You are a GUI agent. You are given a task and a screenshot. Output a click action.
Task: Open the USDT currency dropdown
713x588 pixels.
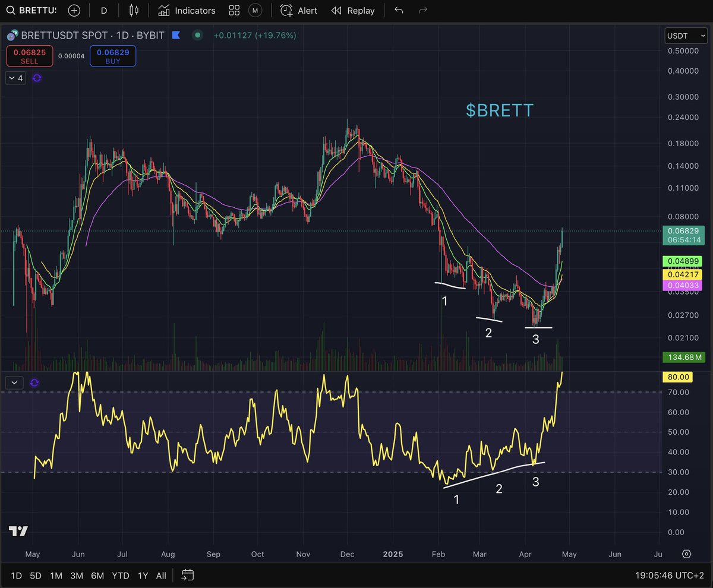(x=686, y=36)
